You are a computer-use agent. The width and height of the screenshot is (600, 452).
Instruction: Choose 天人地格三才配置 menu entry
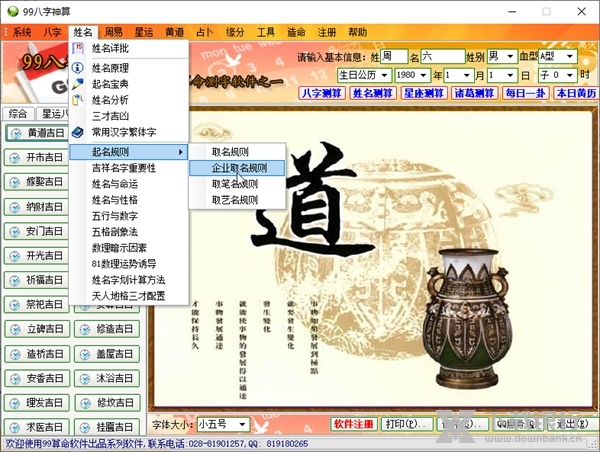tap(129, 296)
